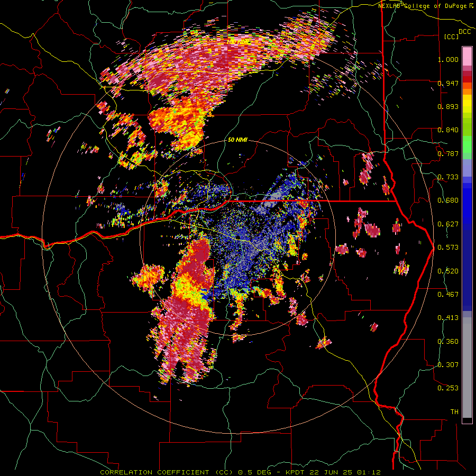
Task: Click the Correlation Coefficient product caption
Action: click(240, 472)
